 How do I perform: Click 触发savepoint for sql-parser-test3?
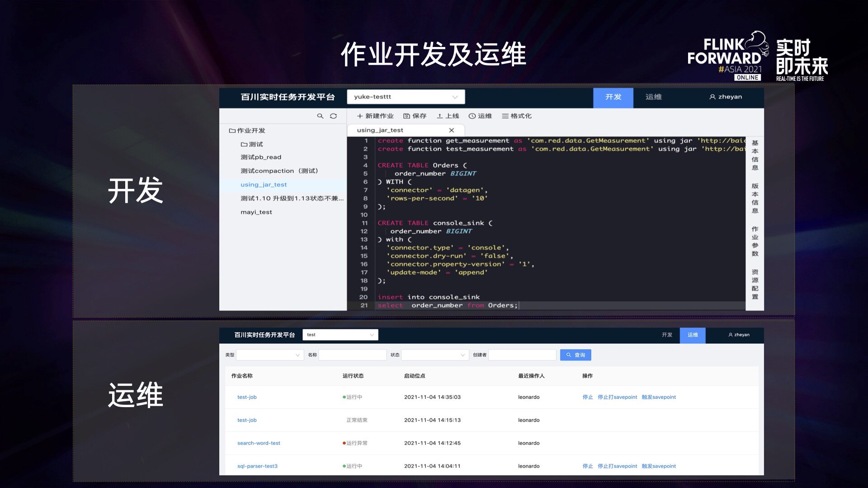tap(659, 466)
